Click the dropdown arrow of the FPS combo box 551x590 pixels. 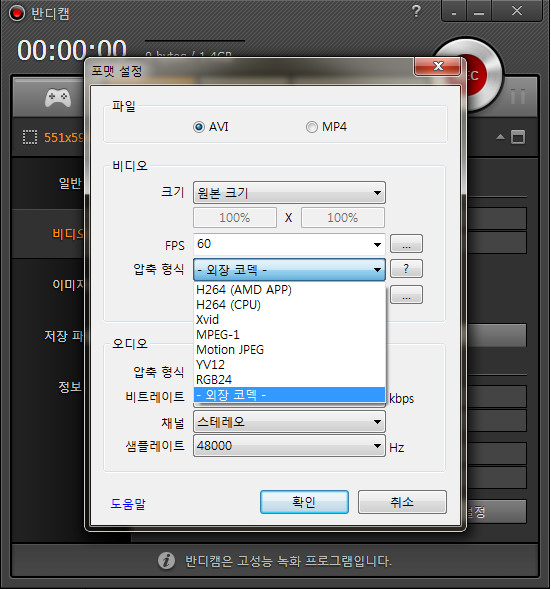pyautogui.click(x=377, y=245)
